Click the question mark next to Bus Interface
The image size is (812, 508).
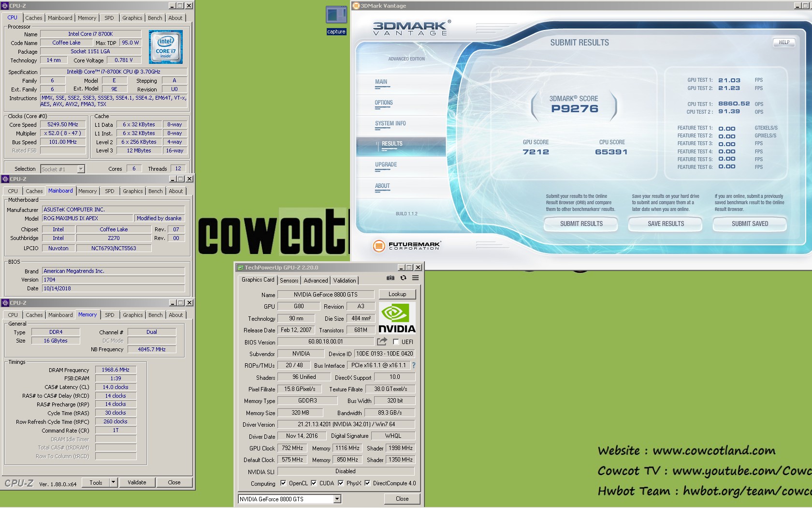tap(413, 365)
